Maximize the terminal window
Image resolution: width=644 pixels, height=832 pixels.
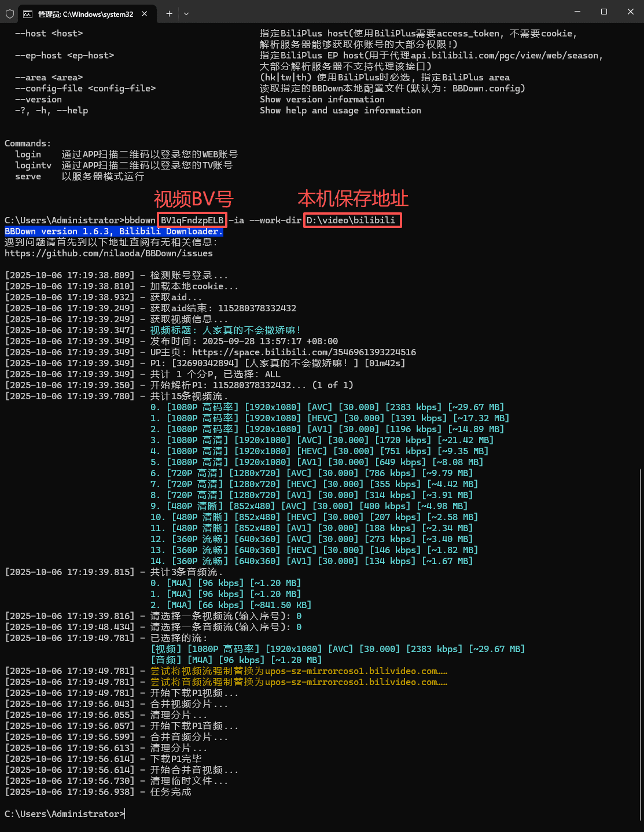(603, 12)
